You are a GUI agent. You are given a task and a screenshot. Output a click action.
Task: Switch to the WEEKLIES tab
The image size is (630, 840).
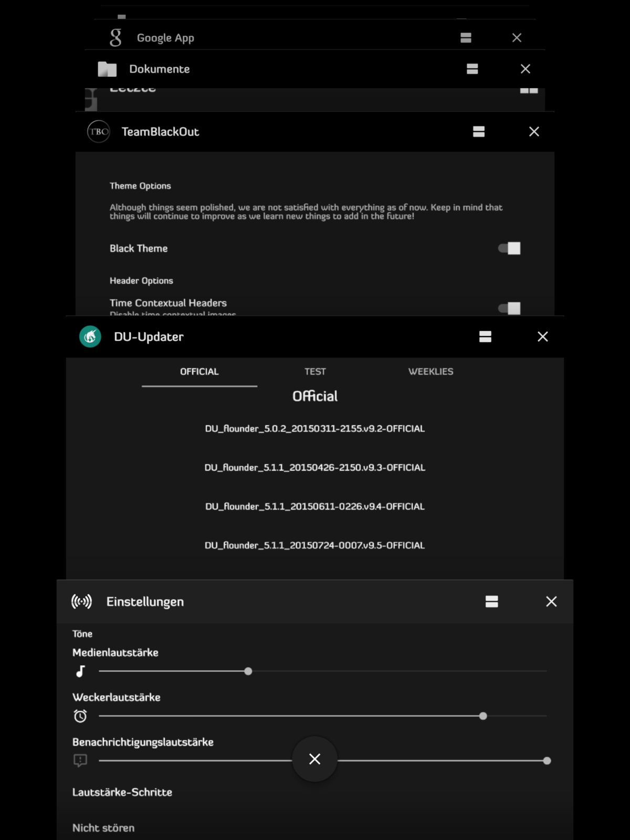(x=430, y=372)
